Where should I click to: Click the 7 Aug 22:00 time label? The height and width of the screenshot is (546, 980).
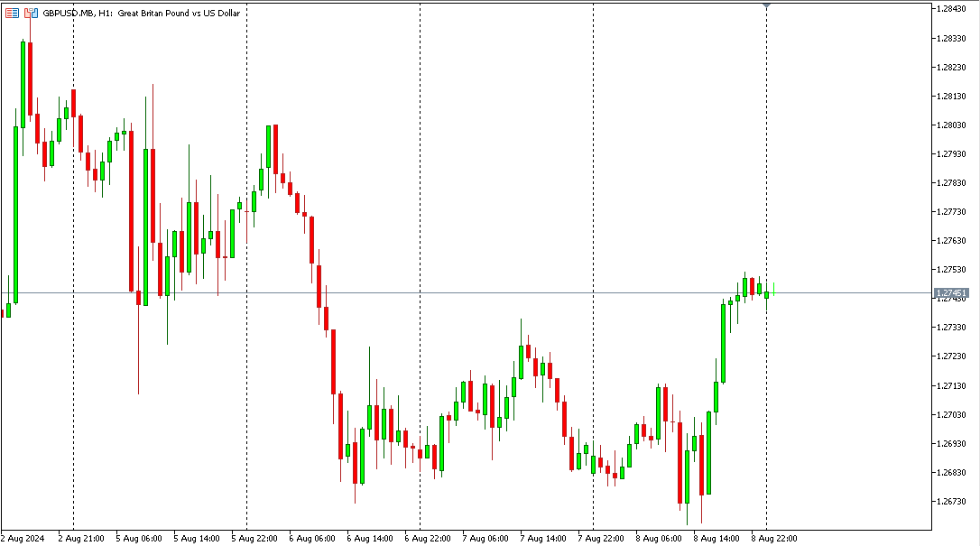[x=601, y=539]
